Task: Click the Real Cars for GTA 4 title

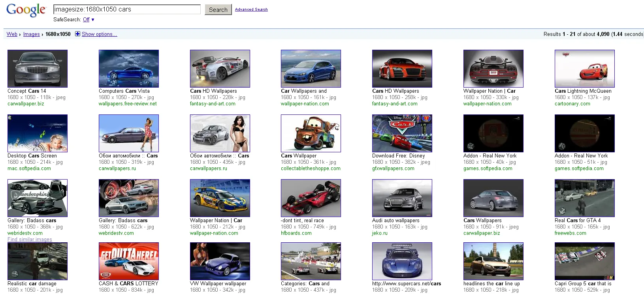Action: (x=578, y=221)
